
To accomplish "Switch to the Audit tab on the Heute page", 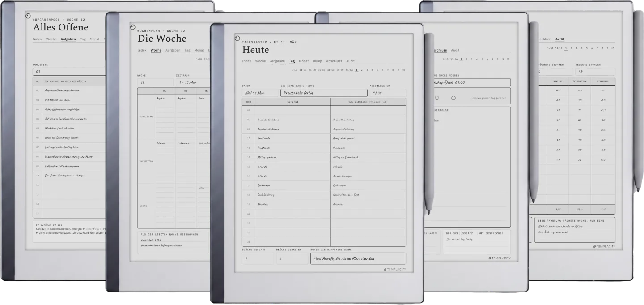I will tap(351, 61).
